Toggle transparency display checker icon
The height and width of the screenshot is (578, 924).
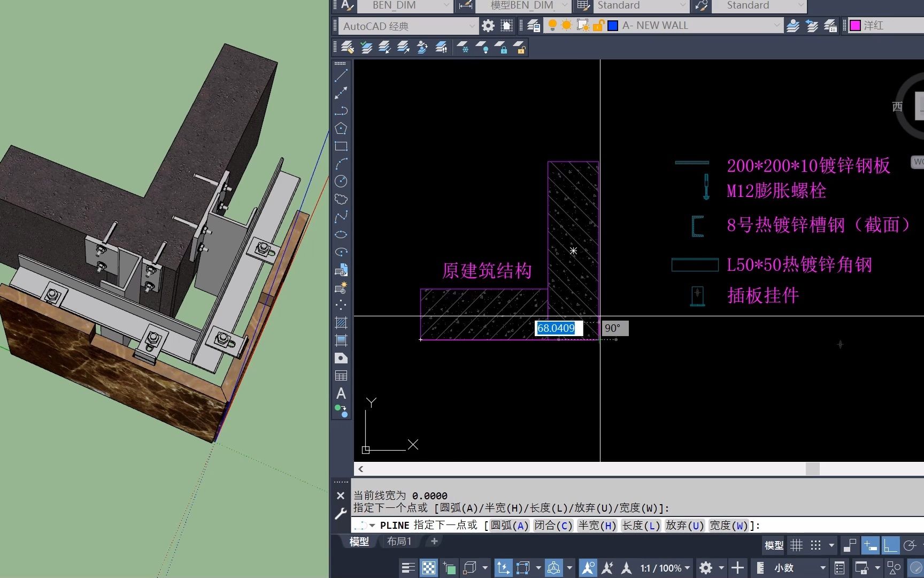pyautogui.click(x=429, y=568)
